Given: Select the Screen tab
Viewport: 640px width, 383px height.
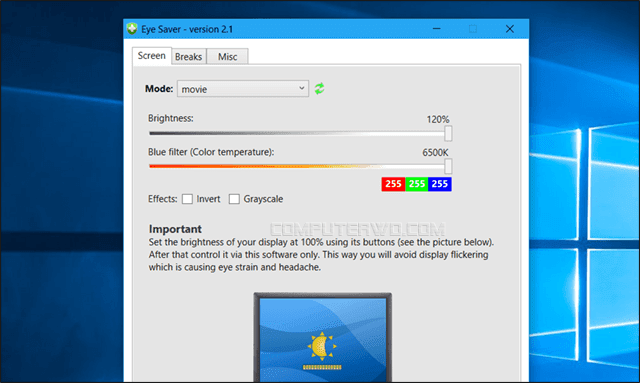Looking at the screenshot, I should 151,56.
